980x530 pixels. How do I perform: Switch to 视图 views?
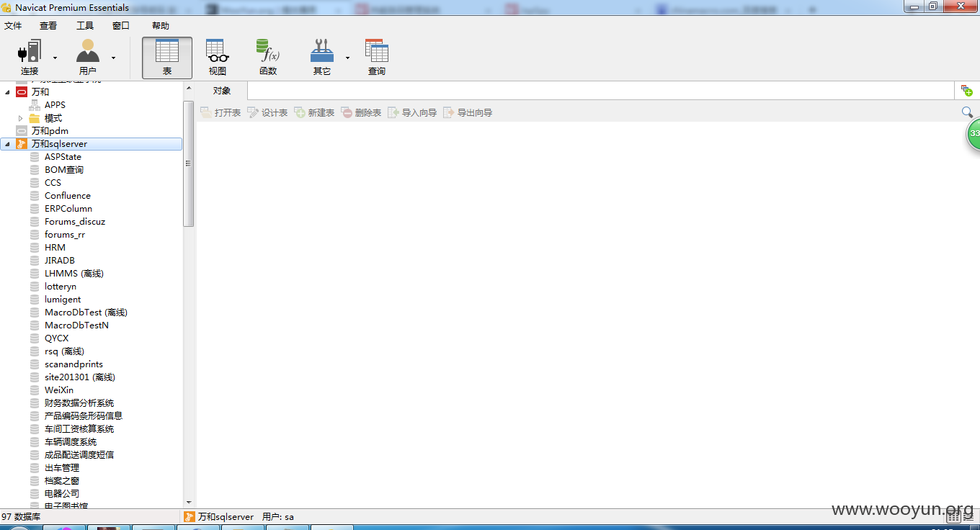(x=218, y=58)
